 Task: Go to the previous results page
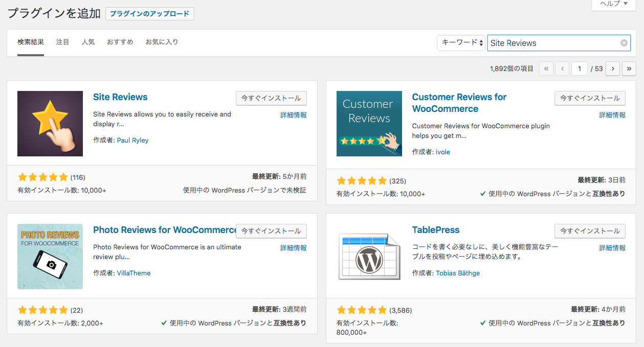[x=562, y=68]
